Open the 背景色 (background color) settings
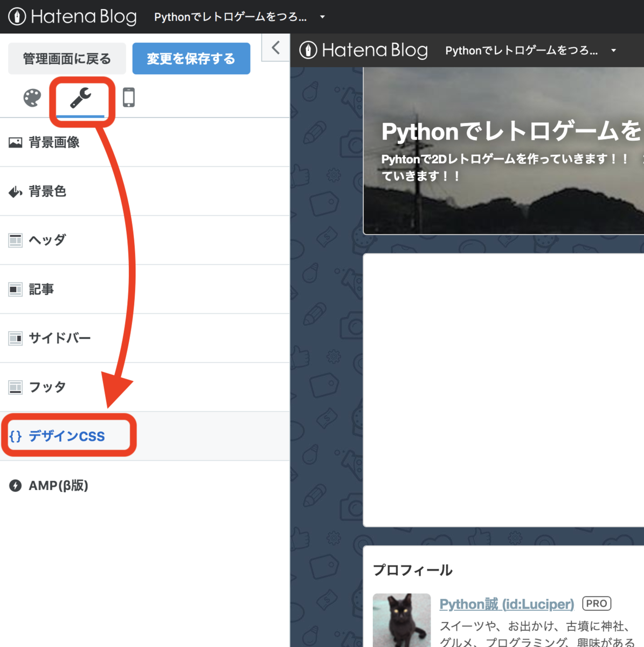Viewport: 644px width, 647px height. coord(47,191)
